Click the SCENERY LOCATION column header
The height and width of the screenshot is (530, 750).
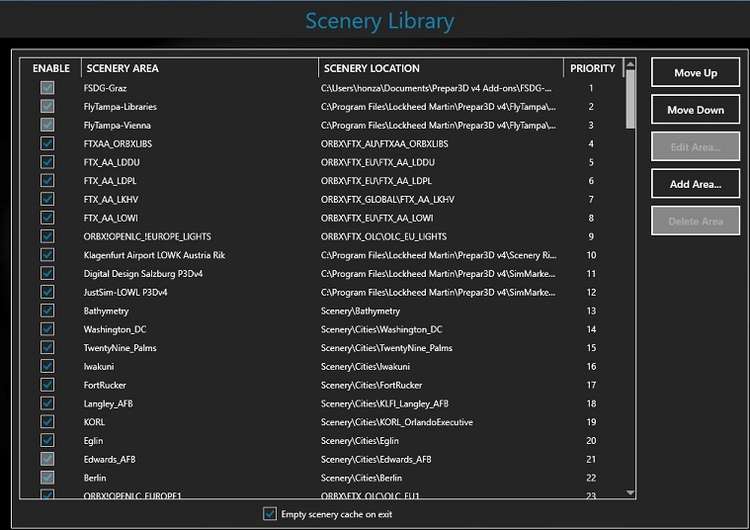[x=441, y=68]
